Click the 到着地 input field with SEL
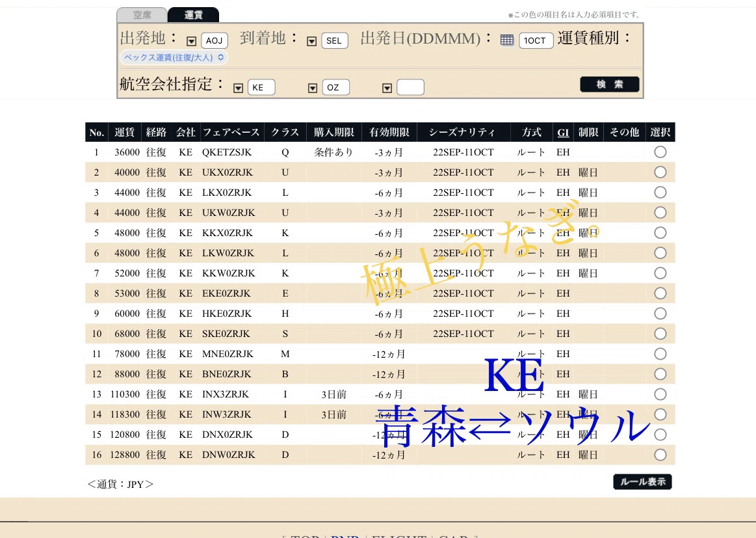 tap(335, 40)
